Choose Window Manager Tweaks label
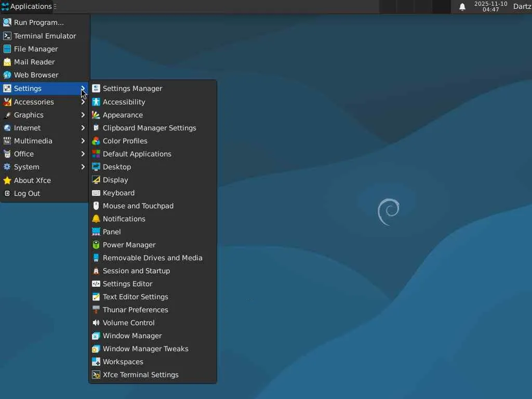 (x=145, y=349)
